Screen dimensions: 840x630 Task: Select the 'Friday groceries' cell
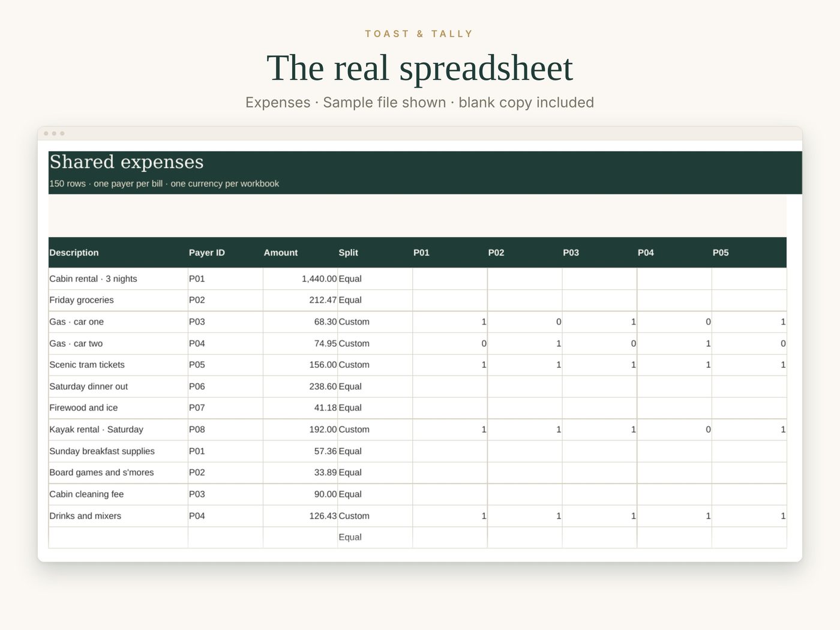[118, 301]
